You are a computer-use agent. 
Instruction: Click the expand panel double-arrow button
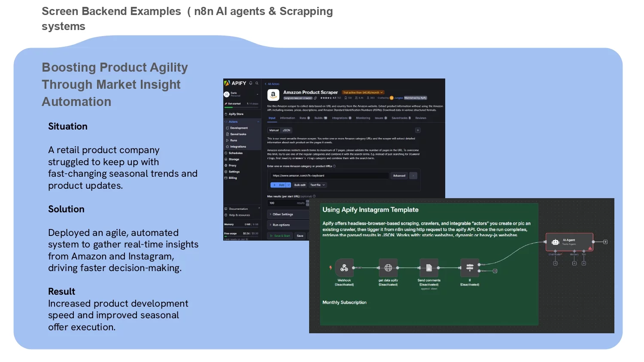coord(418,130)
